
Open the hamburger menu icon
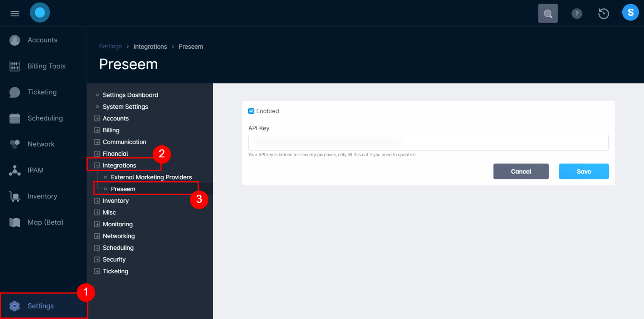coord(15,13)
